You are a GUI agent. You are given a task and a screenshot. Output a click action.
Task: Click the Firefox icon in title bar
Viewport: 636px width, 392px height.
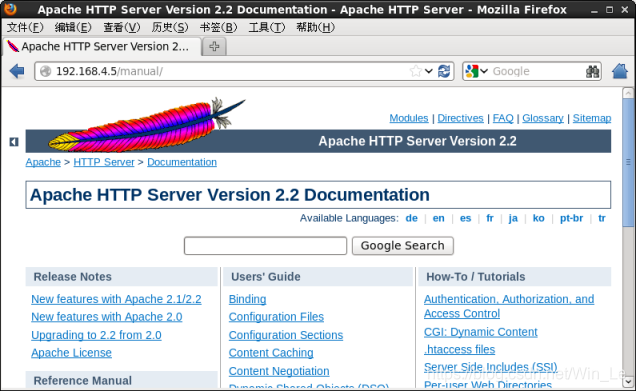(10, 9)
